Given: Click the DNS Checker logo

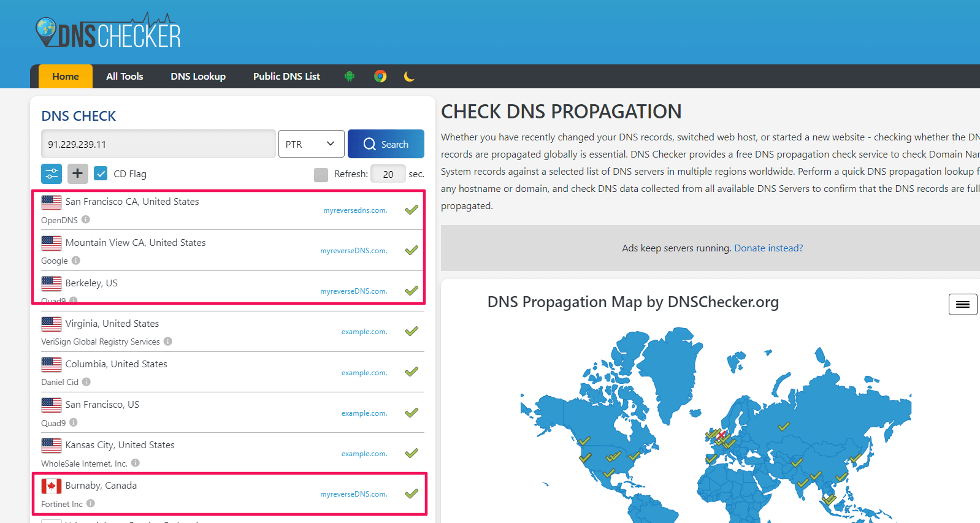Looking at the screenshot, I should pyautogui.click(x=109, y=31).
